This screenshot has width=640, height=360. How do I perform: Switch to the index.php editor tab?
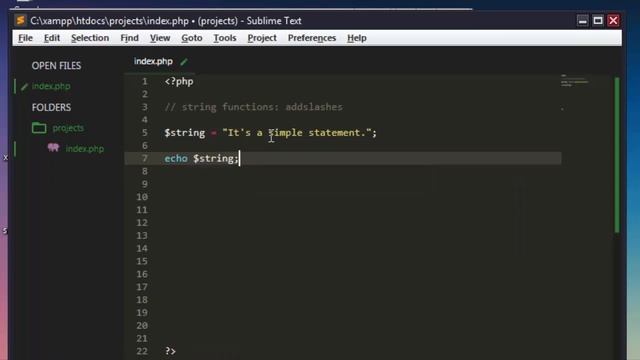[x=153, y=62]
